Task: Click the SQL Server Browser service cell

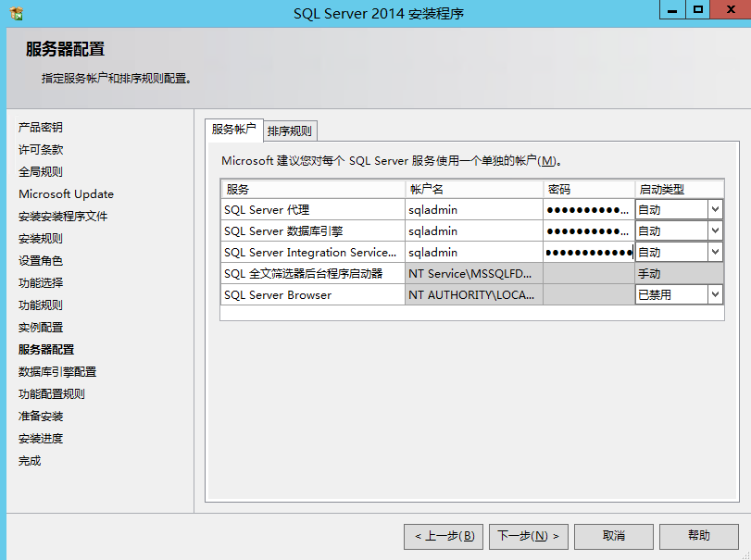Action: (x=313, y=295)
